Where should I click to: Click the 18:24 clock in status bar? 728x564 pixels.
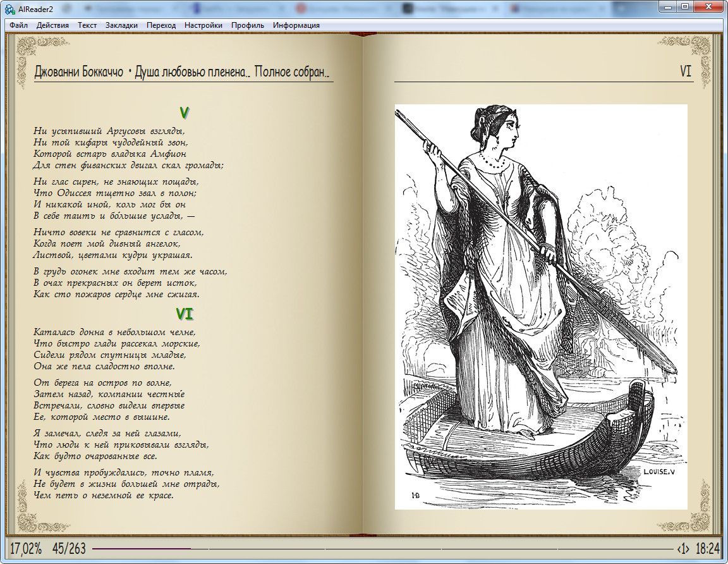click(707, 548)
